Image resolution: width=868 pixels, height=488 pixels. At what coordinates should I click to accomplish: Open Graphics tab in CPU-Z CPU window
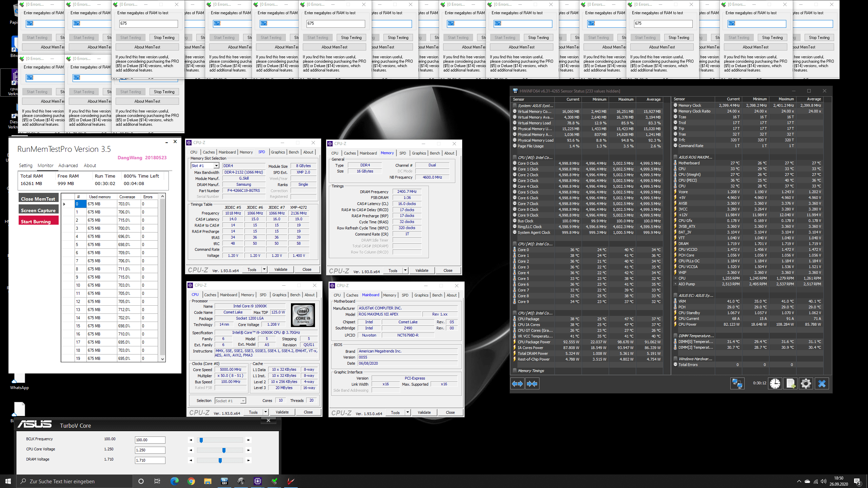click(x=279, y=295)
